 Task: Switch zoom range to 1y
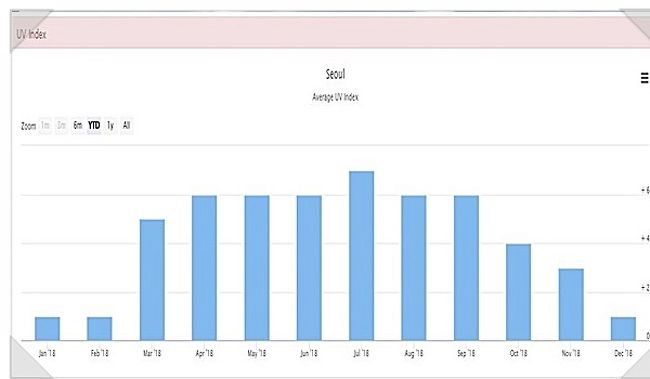coord(110,125)
